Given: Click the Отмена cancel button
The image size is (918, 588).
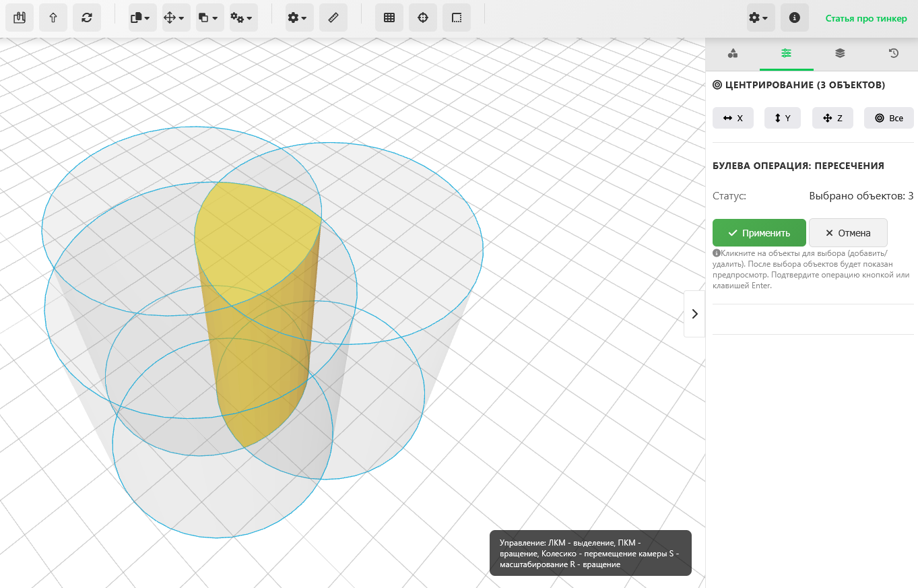Looking at the screenshot, I should point(848,233).
